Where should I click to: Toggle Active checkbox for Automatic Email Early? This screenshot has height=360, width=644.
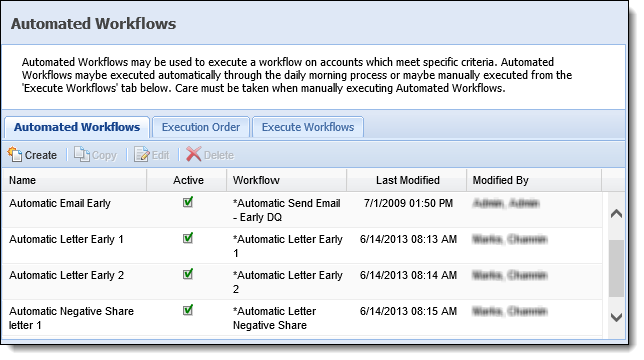coord(188,202)
